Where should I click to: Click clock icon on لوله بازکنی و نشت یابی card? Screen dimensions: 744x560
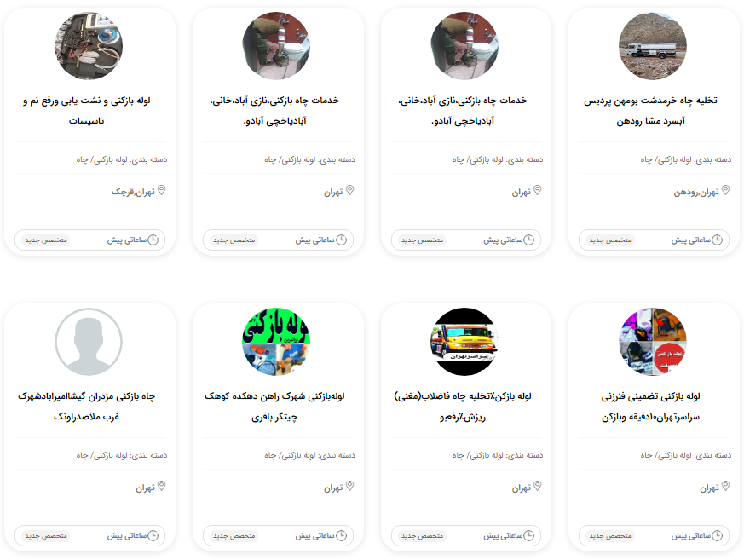point(153,240)
